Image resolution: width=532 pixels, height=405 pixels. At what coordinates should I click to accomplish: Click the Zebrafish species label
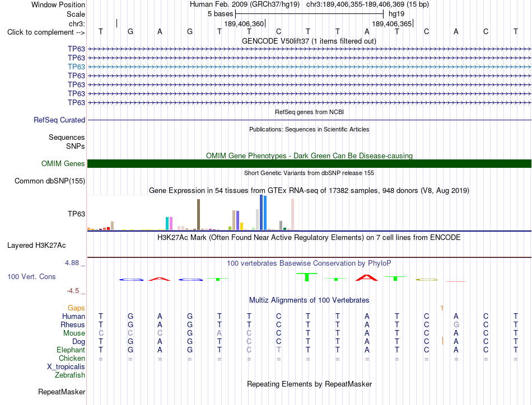click(x=70, y=375)
